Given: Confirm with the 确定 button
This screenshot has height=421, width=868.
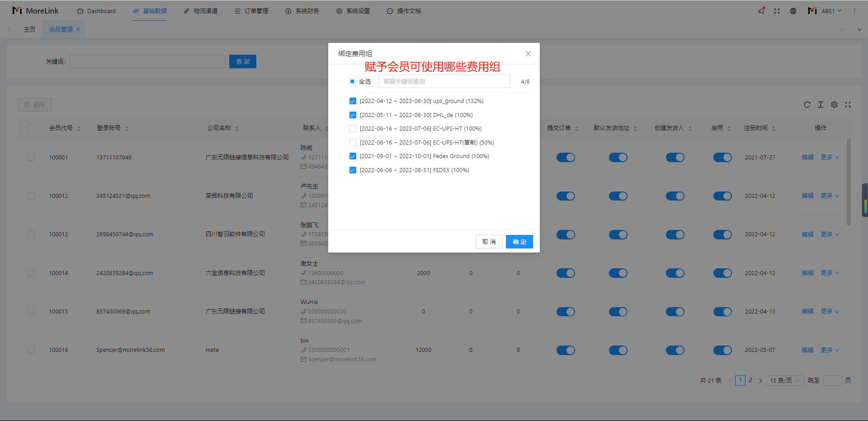Looking at the screenshot, I should coord(519,242).
